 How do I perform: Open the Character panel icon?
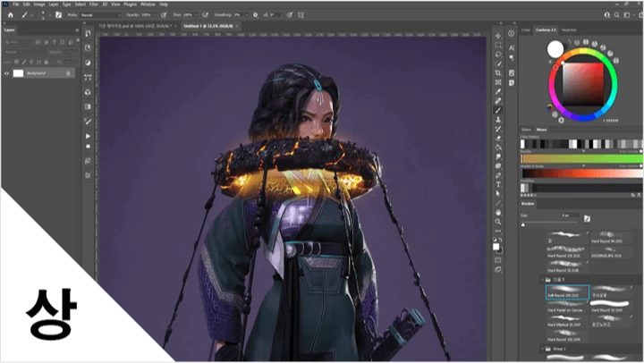coord(512,48)
